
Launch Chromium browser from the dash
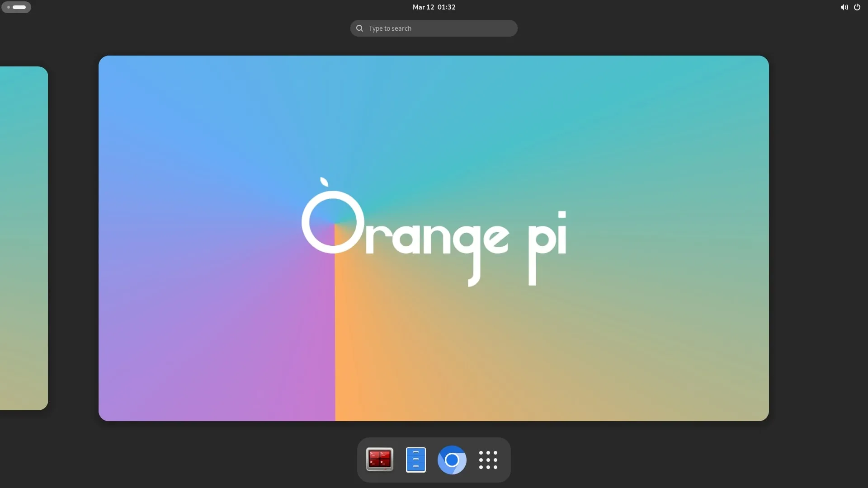tap(452, 460)
